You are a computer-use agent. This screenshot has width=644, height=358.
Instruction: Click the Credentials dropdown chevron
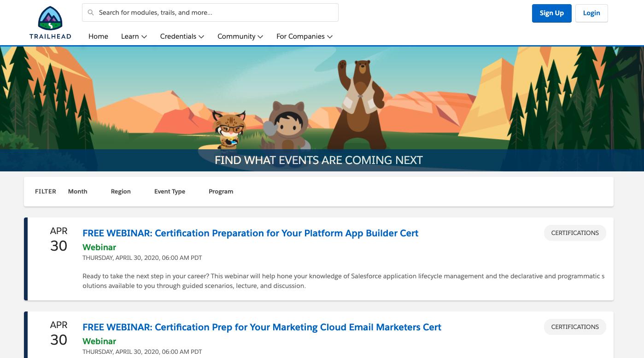point(201,36)
